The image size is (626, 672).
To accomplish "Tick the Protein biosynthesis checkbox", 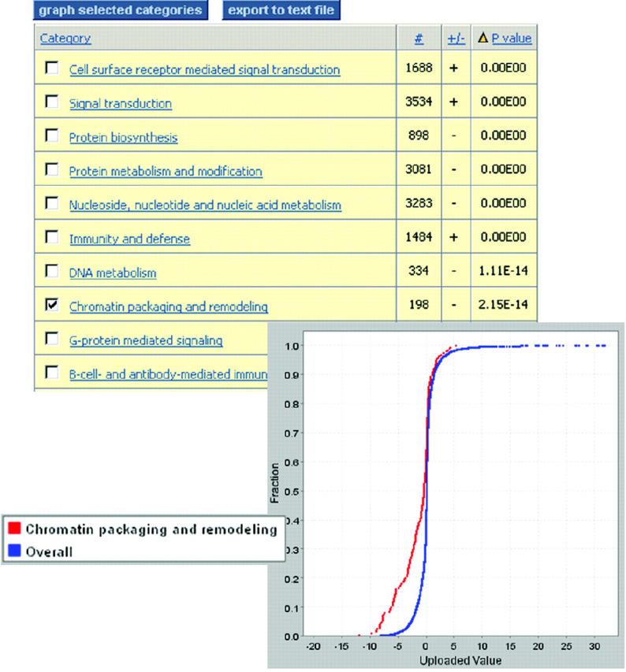I will click(x=53, y=136).
